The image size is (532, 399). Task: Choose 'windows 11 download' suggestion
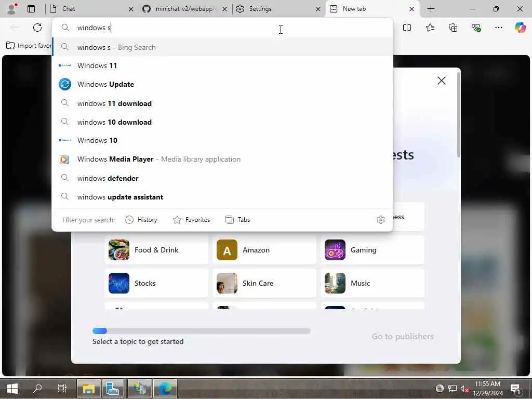click(222, 103)
